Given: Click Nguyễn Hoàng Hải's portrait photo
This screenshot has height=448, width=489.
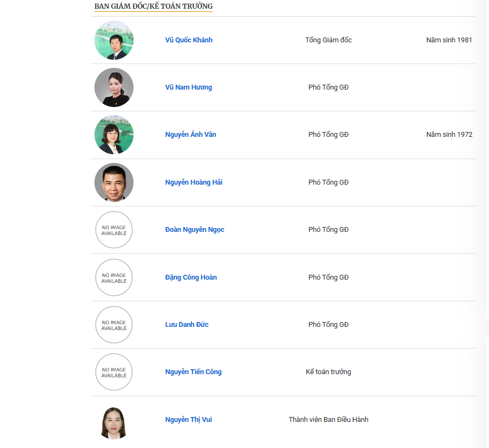Looking at the screenshot, I should (114, 182).
